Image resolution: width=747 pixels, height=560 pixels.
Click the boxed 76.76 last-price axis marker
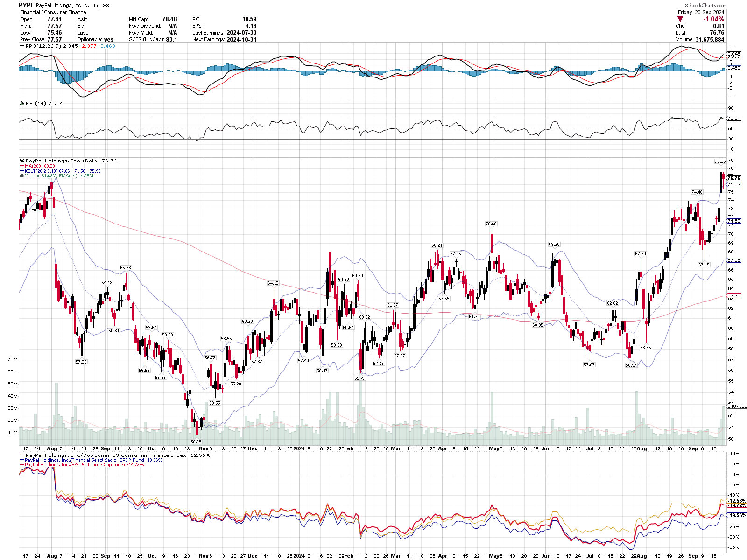[x=734, y=178]
